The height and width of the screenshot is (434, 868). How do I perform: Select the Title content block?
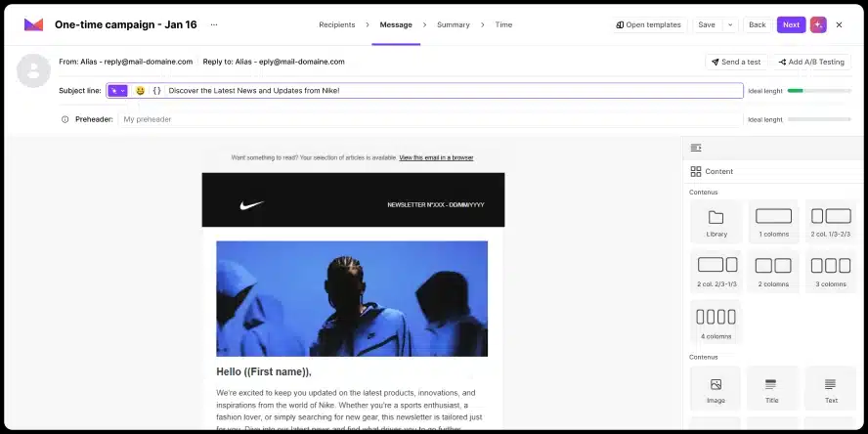coord(771,389)
